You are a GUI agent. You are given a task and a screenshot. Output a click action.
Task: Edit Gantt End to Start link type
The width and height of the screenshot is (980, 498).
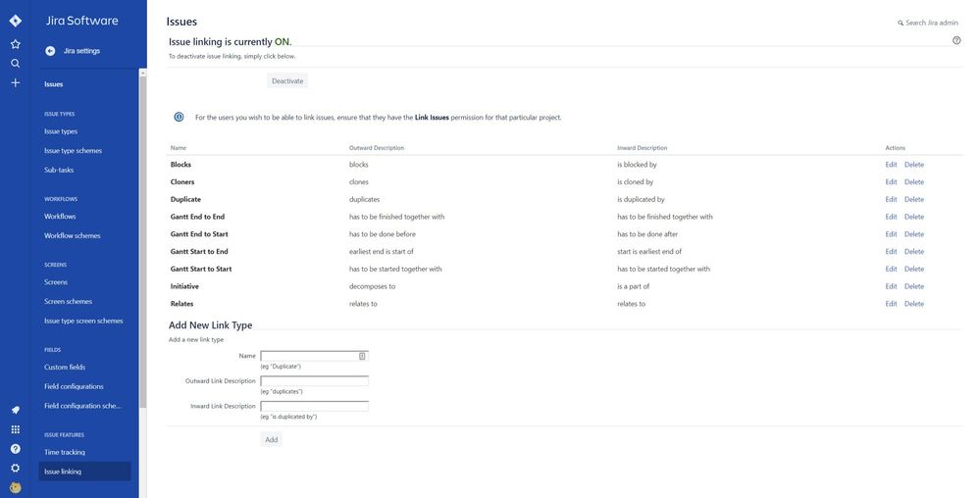[x=892, y=234]
